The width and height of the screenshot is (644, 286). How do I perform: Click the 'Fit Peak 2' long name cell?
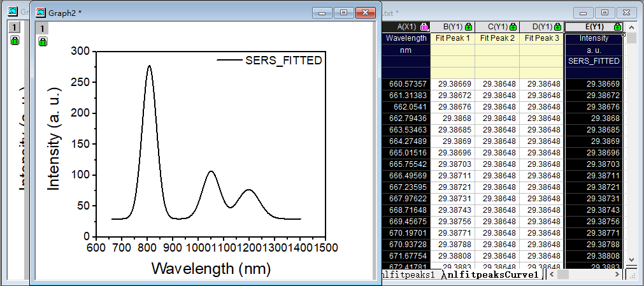pyautogui.click(x=497, y=39)
